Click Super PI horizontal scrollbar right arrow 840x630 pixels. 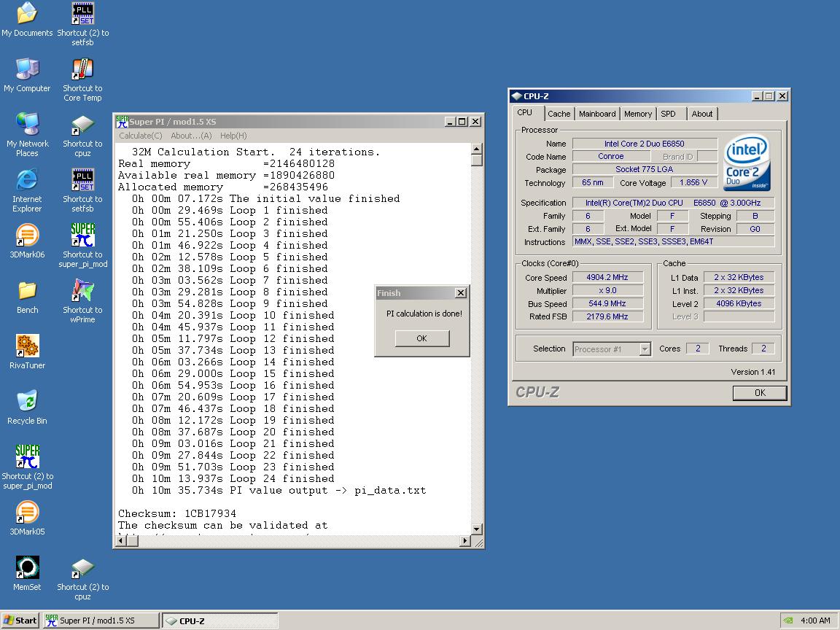click(x=465, y=541)
